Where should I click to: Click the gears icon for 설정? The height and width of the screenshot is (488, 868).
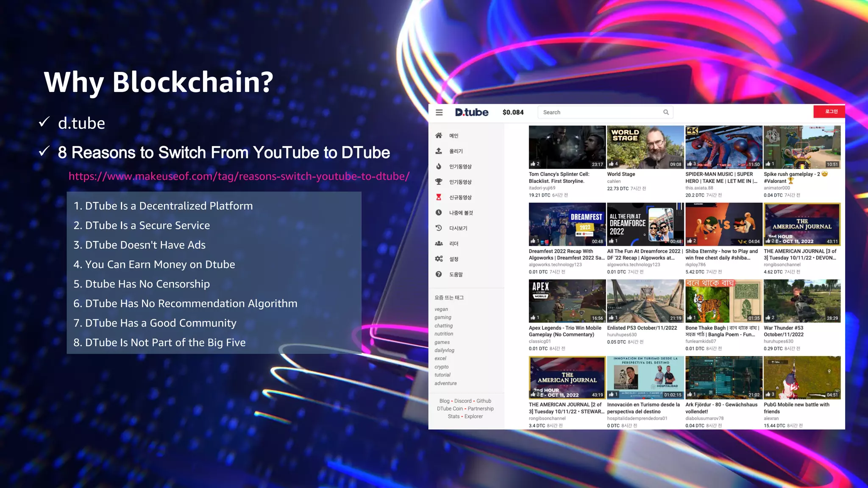point(439,259)
